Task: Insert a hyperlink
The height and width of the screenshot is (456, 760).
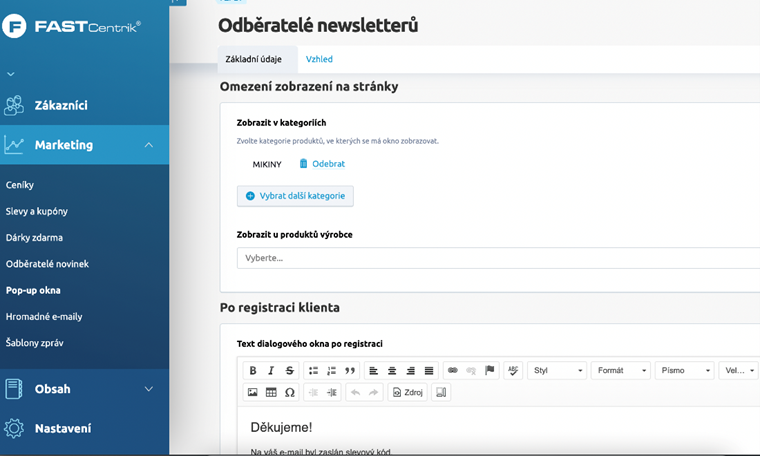Action: (x=453, y=371)
